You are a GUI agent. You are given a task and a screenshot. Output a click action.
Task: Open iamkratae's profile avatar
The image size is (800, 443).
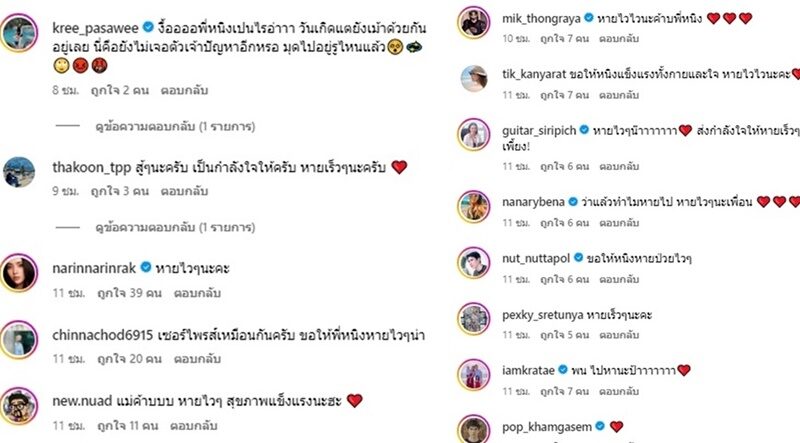(474, 375)
